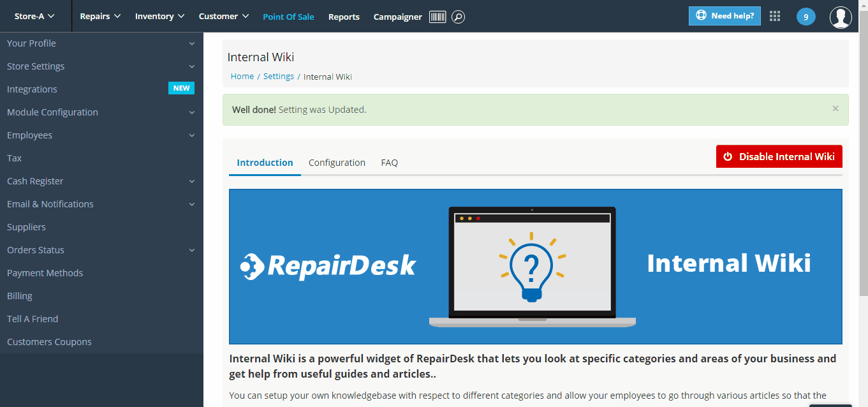Open the Store-A store selector
This screenshot has height=407, width=868.
[34, 17]
